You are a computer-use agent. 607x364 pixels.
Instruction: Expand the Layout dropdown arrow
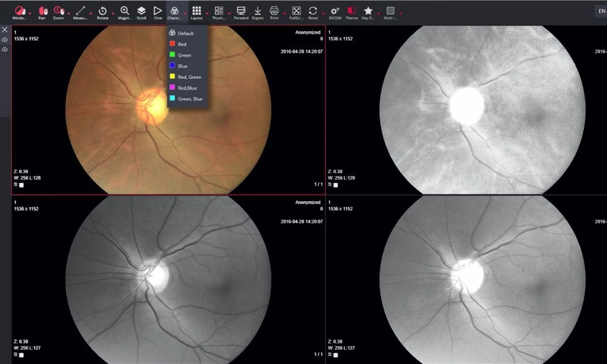pos(207,13)
